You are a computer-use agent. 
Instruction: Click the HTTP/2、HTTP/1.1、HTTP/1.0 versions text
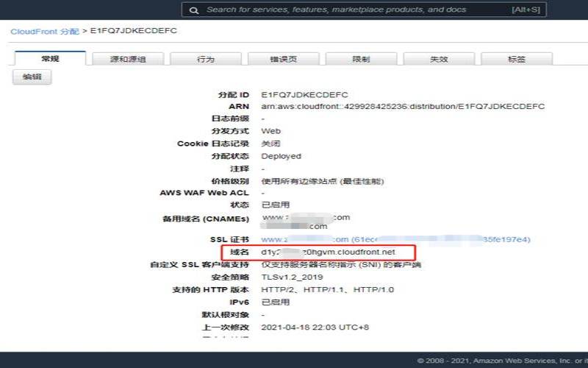pos(327,289)
